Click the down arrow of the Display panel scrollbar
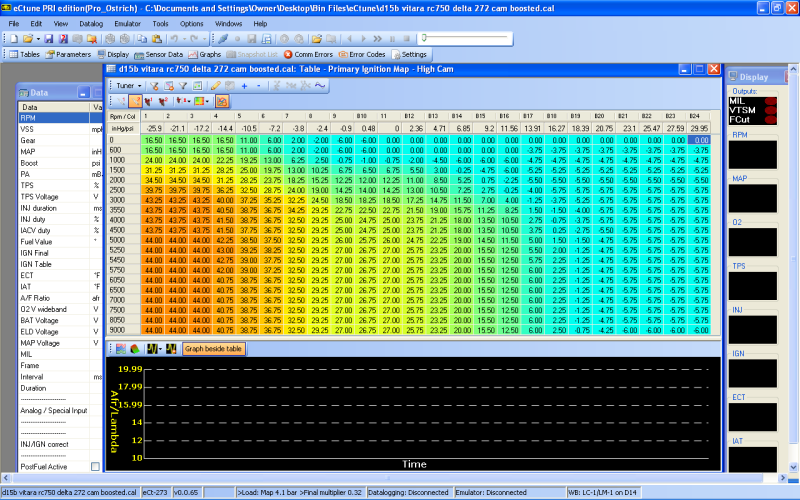 793,467
